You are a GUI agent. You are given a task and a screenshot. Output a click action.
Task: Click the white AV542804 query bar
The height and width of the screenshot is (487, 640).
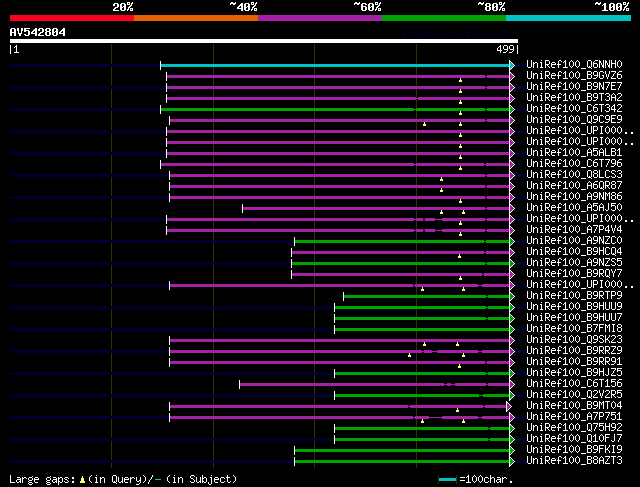click(263, 41)
